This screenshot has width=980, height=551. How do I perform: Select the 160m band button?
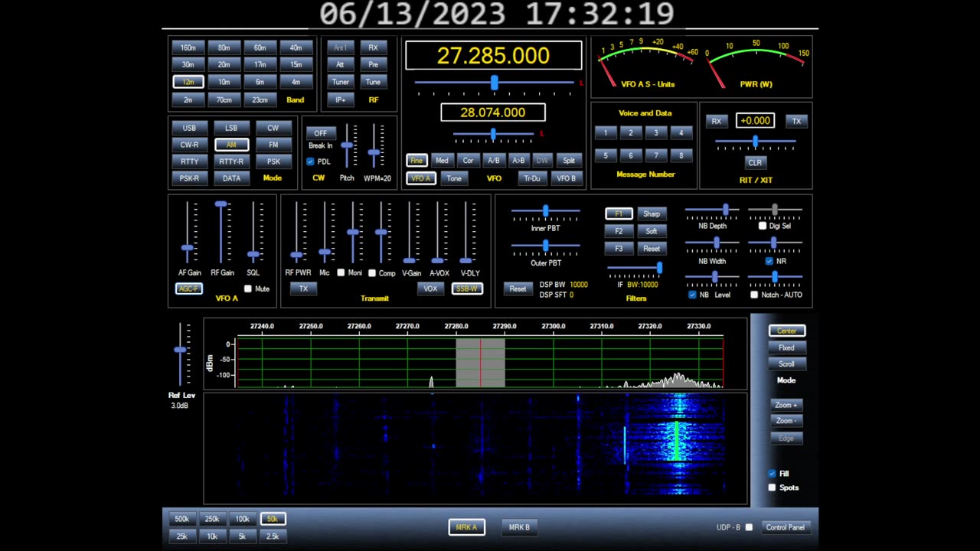(x=188, y=47)
